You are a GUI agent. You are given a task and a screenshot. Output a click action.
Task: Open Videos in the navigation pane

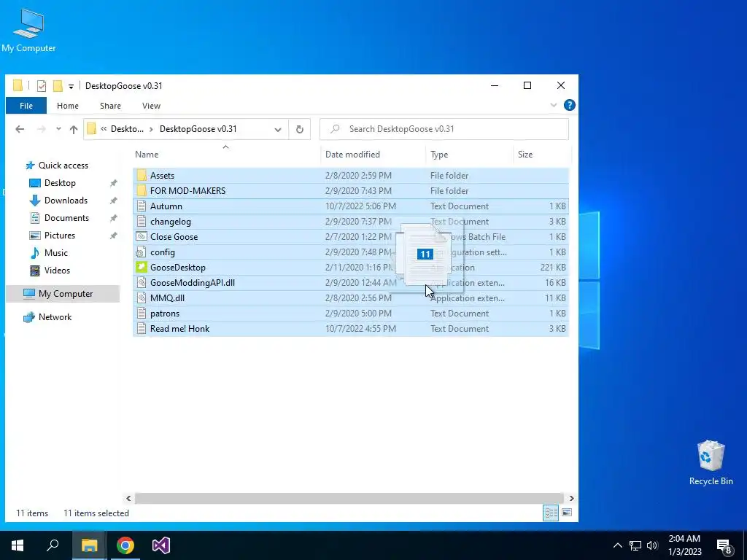[50, 271]
